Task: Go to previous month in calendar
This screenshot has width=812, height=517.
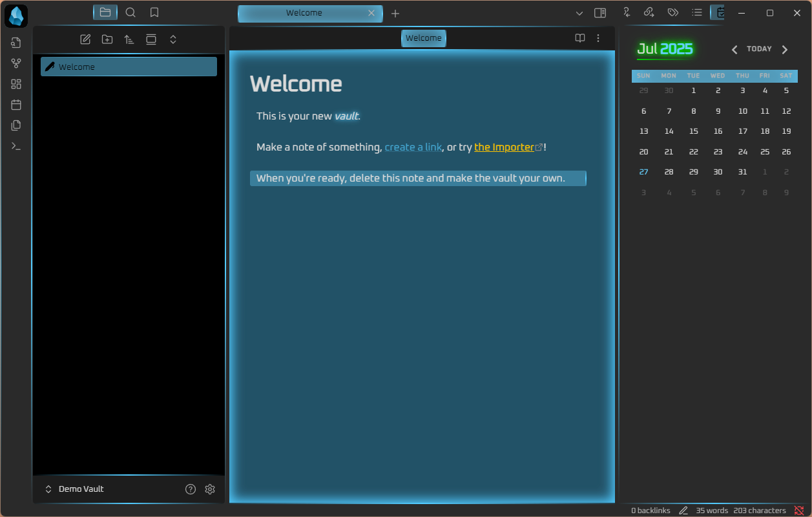Action: pos(734,50)
